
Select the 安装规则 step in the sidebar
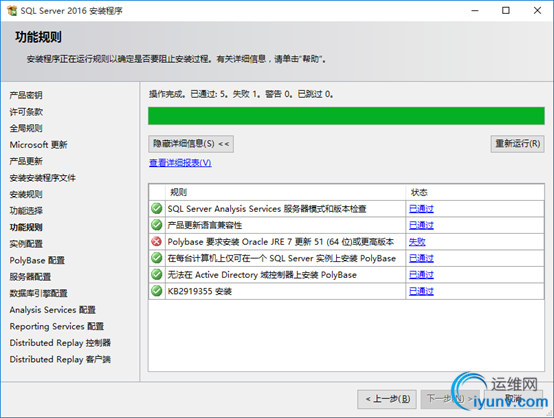[26, 194]
